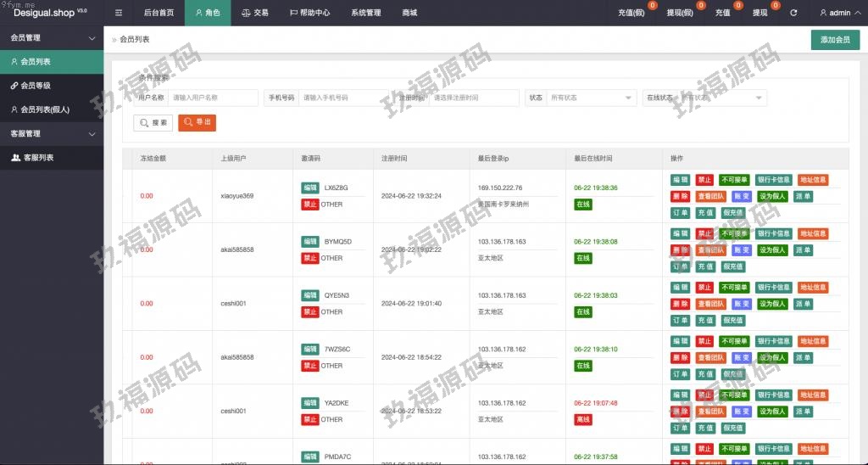The height and width of the screenshot is (465, 868).
Task: Click the 用户名称 input field
Action: (x=213, y=98)
